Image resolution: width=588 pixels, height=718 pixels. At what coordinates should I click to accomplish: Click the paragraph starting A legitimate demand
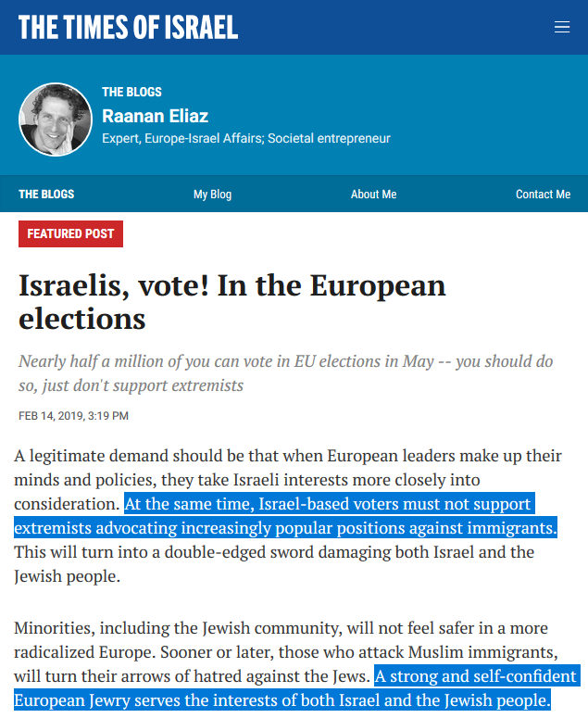tap(288, 516)
